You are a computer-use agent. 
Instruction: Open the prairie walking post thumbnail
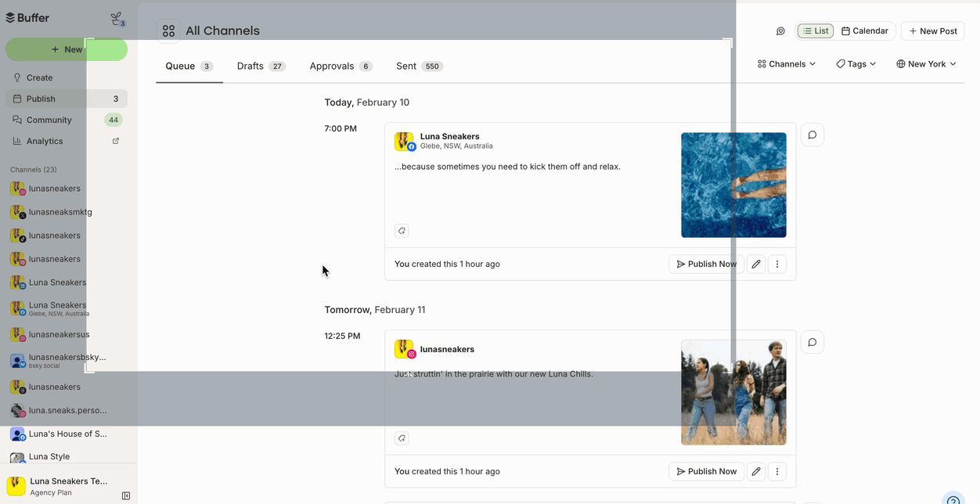[733, 392]
